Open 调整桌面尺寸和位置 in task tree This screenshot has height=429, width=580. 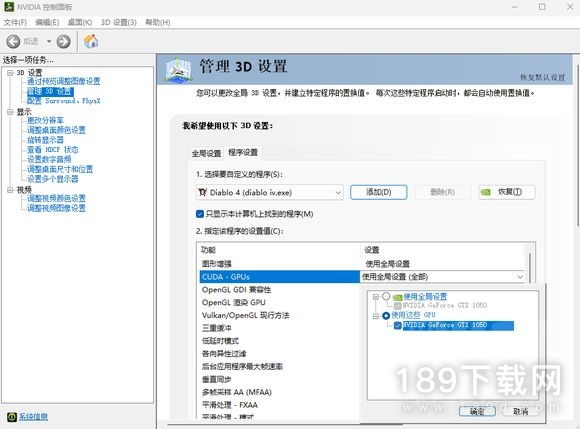coord(60,169)
